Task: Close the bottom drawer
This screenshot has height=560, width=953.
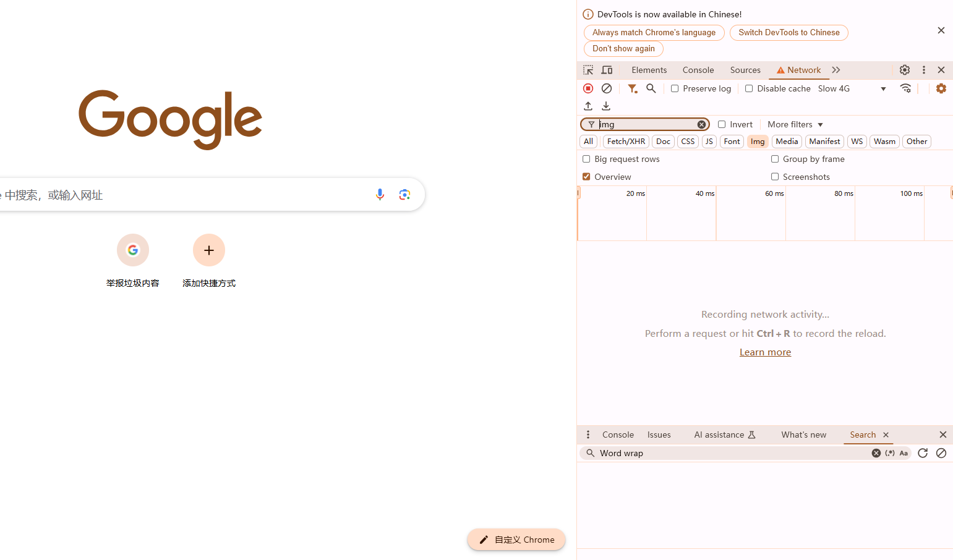Action: 942,435
